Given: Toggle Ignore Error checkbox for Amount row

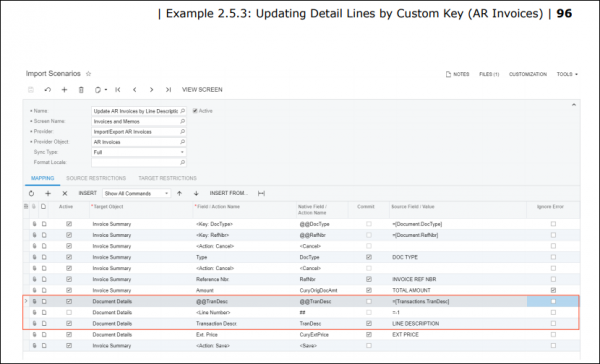Looking at the screenshot, I should pyautogui.click(x=553, y=291).
